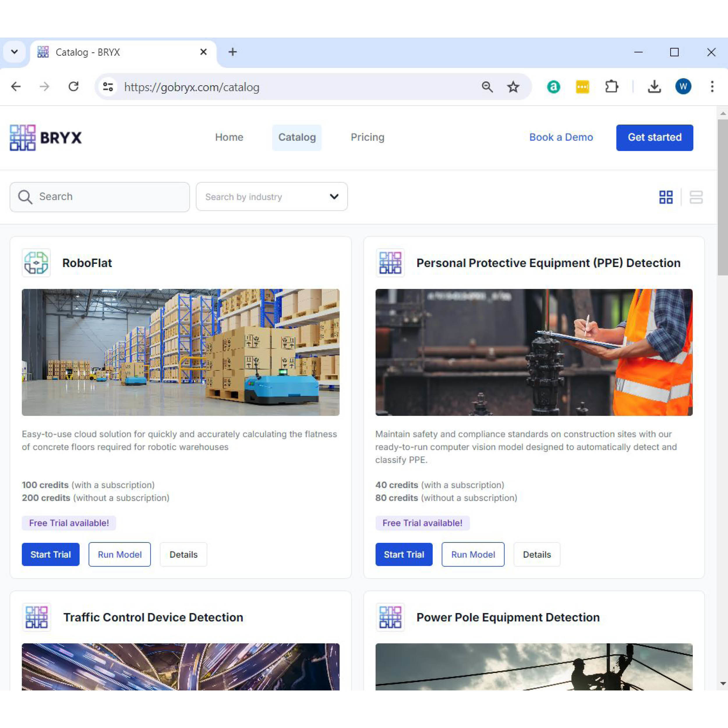Open Details for PPE Detection
728x728 pixels.
[537, 554]
